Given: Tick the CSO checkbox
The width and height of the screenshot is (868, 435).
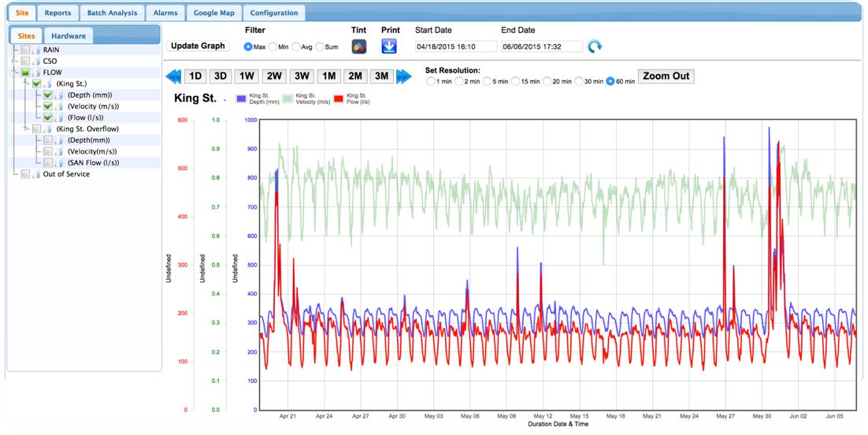Looking at the screenshot, I should click(x=25, y=61).
